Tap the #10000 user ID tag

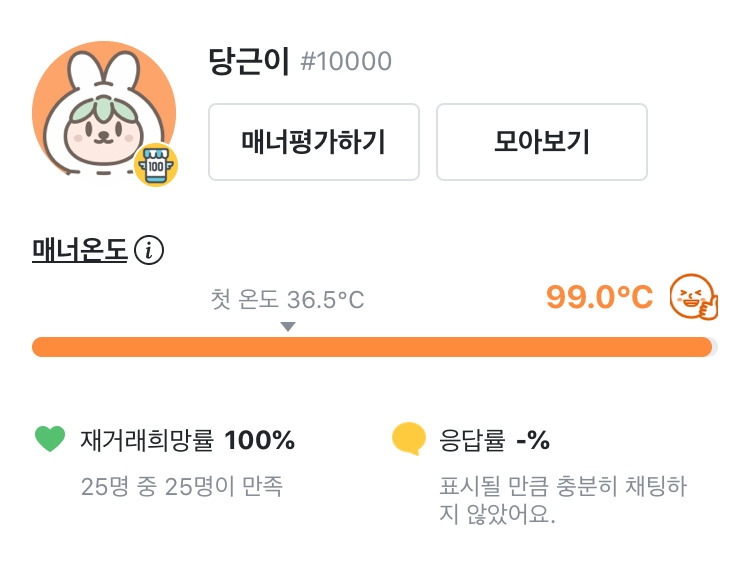pos(346,62)
